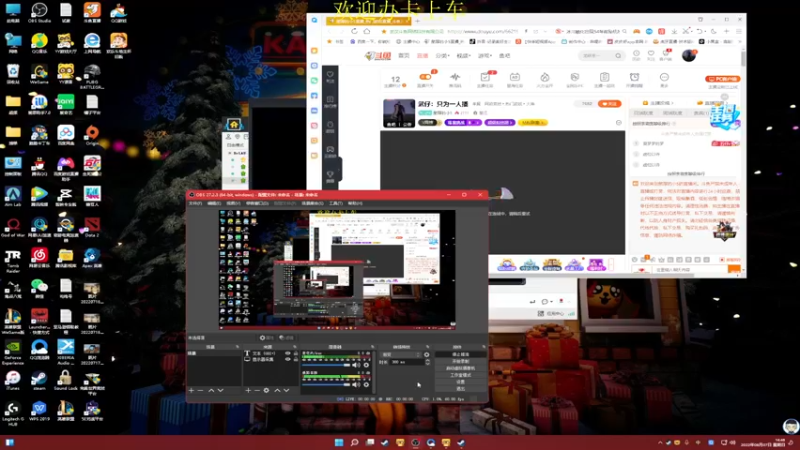Screen dimensions: 800x450
Task: Open Douyu user avatar menu
Action: coord(689,56)
